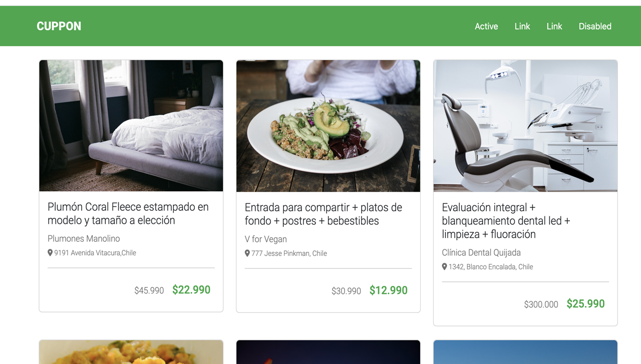Click the $12.990 discounted price

click(x=388, y=290)
